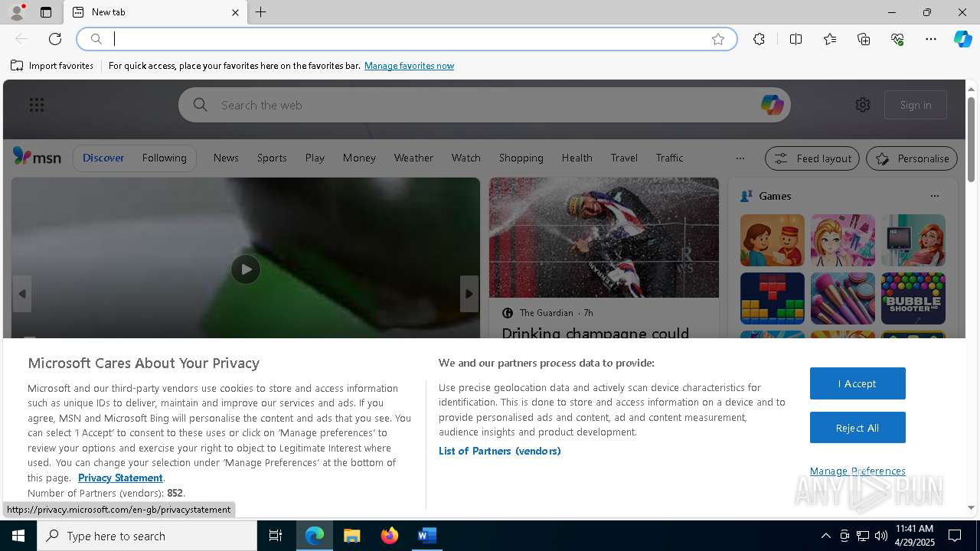Screen dimensions: 980x551
Task: Click the Search the web field
Action: (484, 105)
